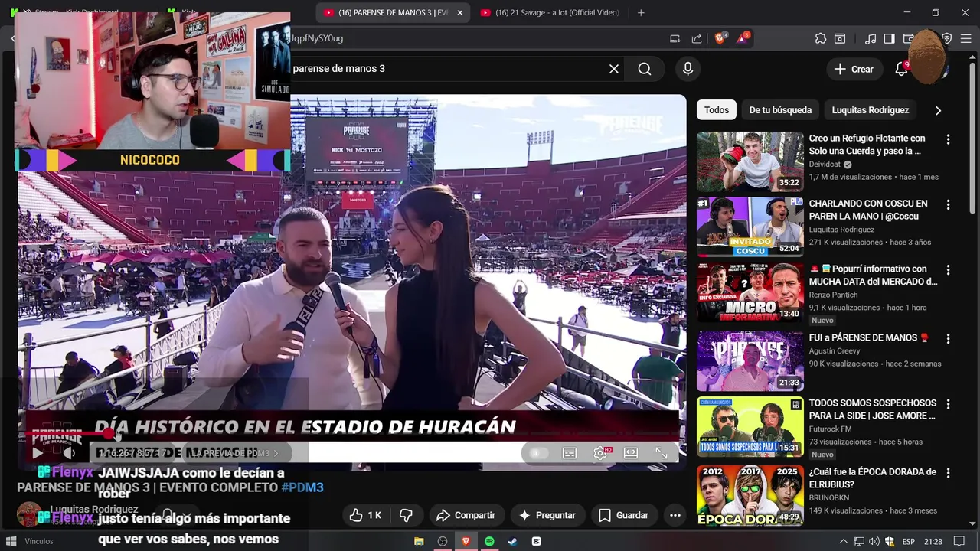Open the 21:28 taskbar clock
Screen dimensions: 980x551
pyautogui.click(x=933, y=541)
